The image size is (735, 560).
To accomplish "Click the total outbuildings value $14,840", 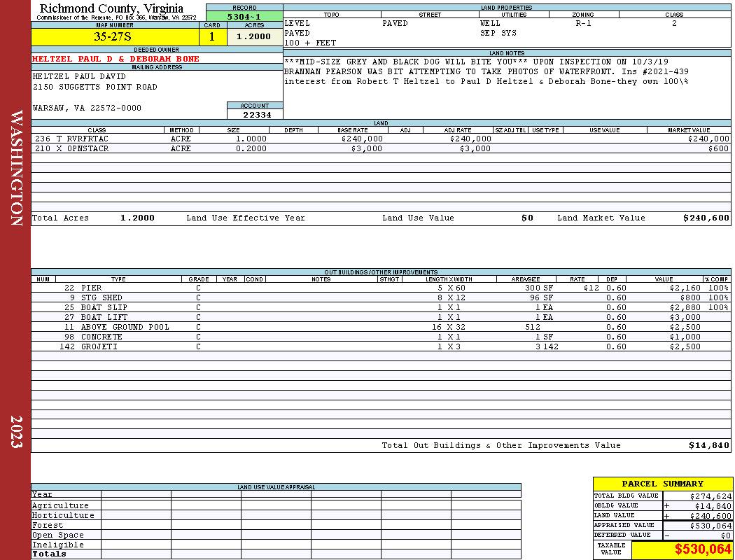I will click(708, 446).
